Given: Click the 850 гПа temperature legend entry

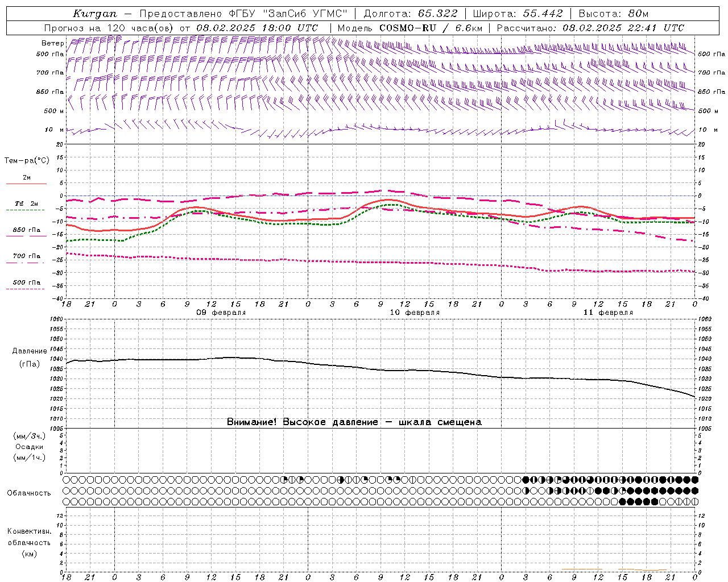Looking at the screenshot, I should pyautogui.click(x=27, y=230).
